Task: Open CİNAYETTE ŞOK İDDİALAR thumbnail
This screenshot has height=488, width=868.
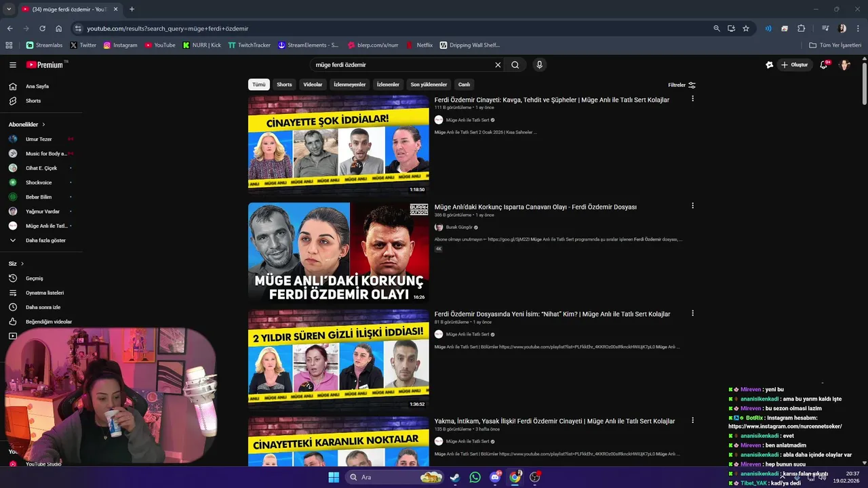Action: 338,144
